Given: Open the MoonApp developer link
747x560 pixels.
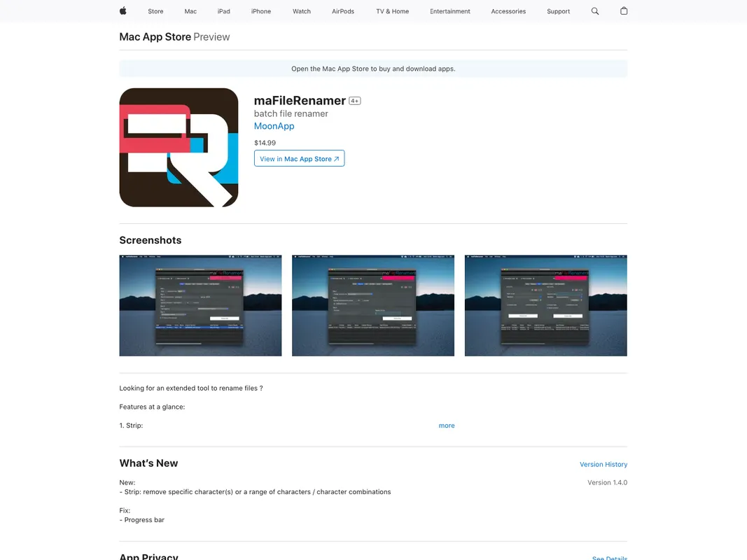Looking at the screenshot, I should coord(274,125).
